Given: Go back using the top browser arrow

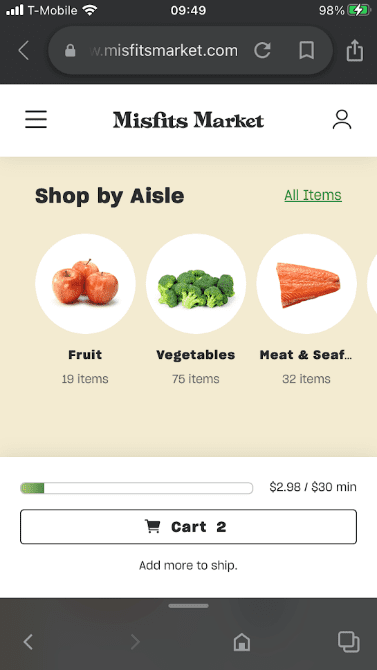Looking at the screenshot, I should [24, 50].
